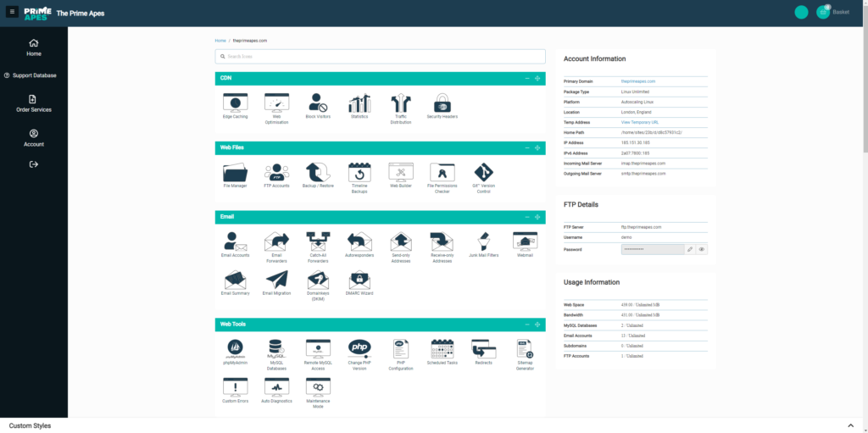The height and width of the screenshot is (433, 868).
Task: Open Email Accounts icon
Action: point(236,244)
